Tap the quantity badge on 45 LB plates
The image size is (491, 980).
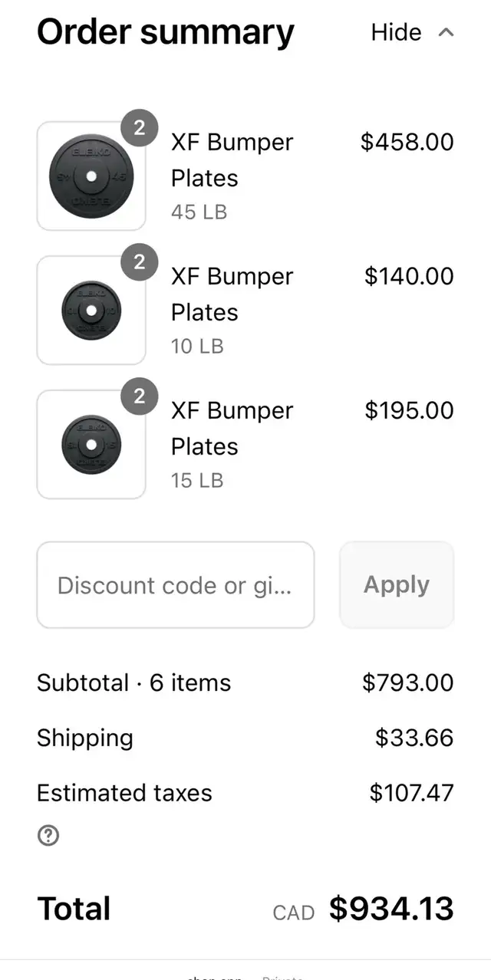click(x=139, y=128)
